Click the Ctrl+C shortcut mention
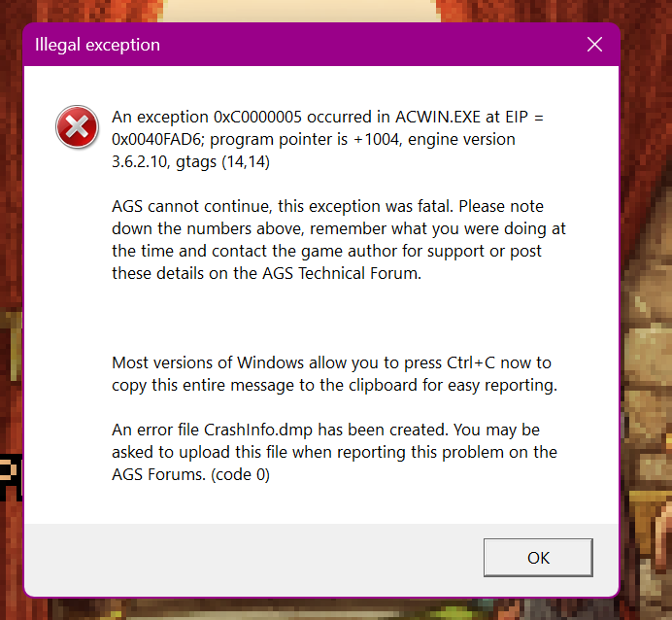672x620 pixels. pyautogui.click(x=471, y=362)
